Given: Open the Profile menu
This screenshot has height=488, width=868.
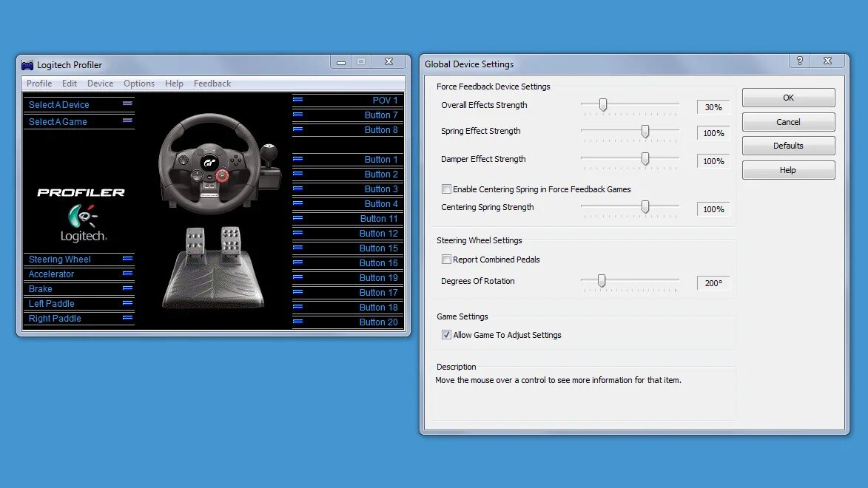Looking at the screenshot, I should (39, 84).
